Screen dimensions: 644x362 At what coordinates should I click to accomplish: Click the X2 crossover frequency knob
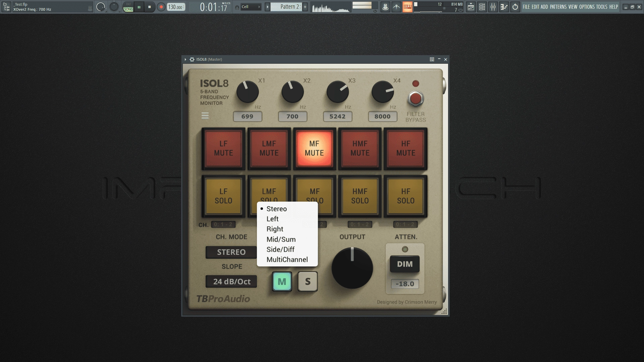pyautogui.click(x=292, y=92)
